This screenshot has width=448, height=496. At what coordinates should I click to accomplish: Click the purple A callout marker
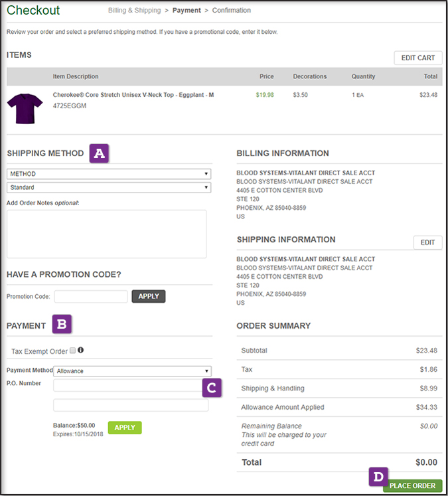pos(100,153)
